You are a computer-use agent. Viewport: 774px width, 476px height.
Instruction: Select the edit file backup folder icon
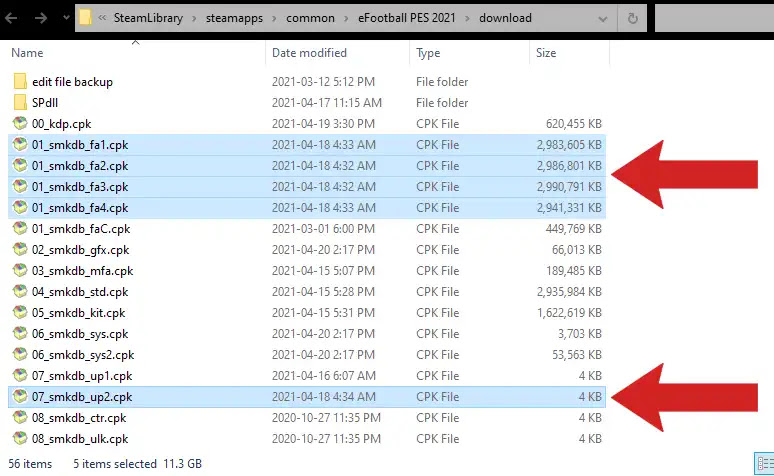coord(20,81)
